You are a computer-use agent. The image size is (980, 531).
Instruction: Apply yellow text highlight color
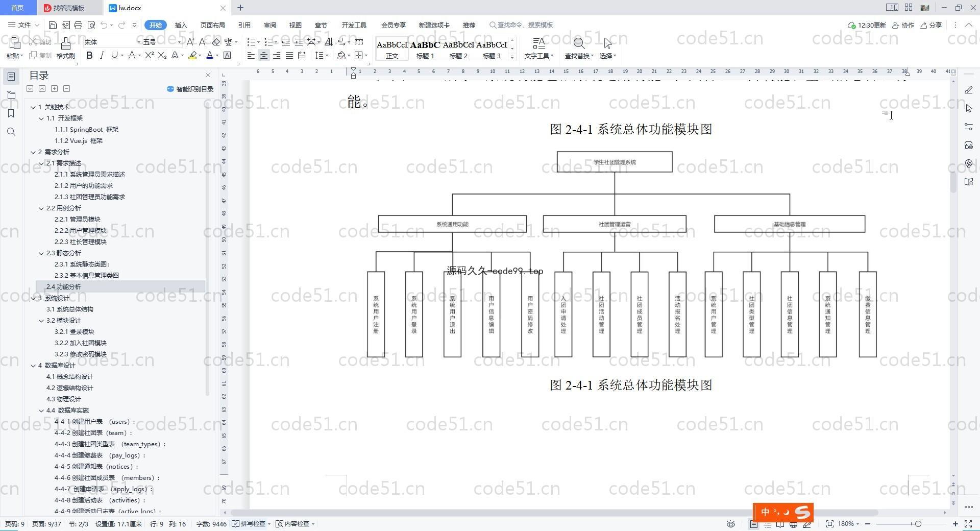coord(192,55)
